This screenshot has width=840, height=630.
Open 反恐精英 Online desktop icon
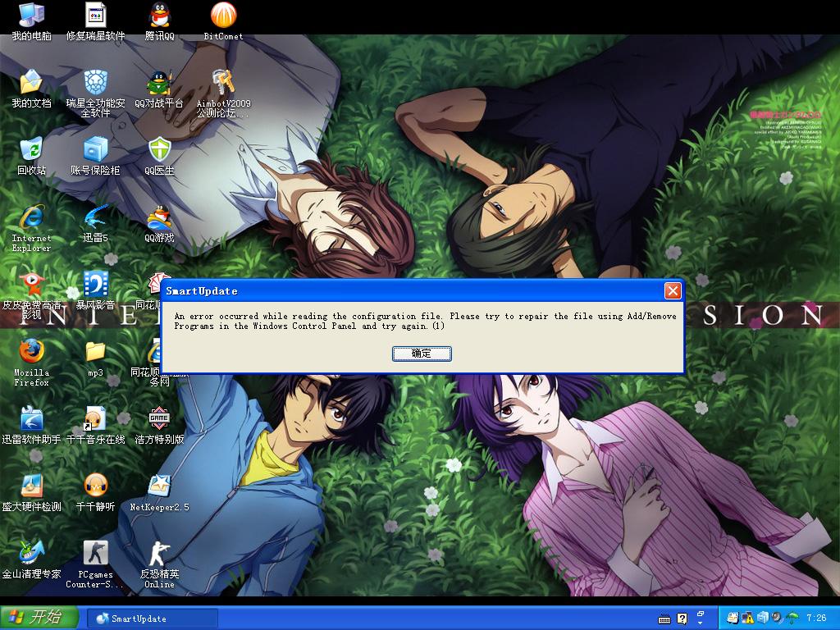point(159,564)
